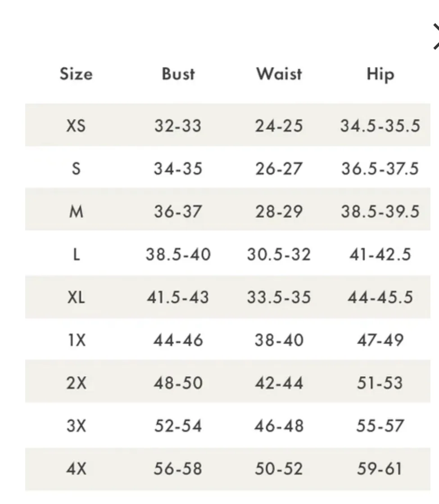Select the 2X size row label

pos(76,383)
